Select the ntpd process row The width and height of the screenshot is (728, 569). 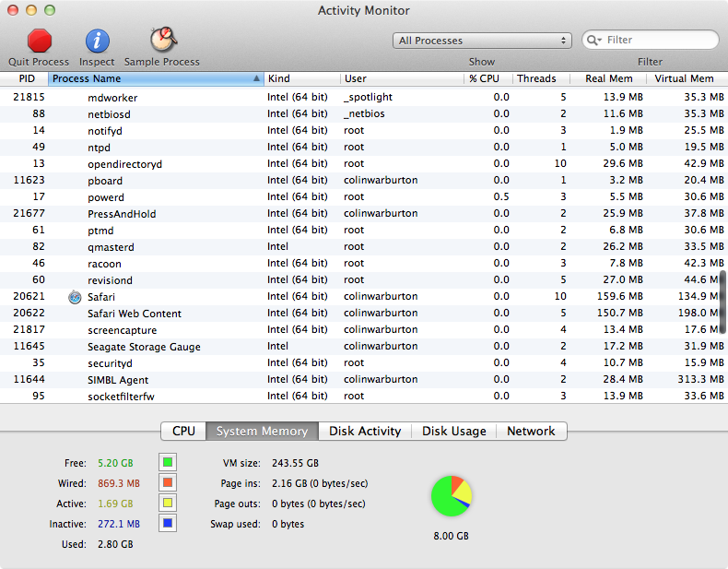tap(364, 148)
